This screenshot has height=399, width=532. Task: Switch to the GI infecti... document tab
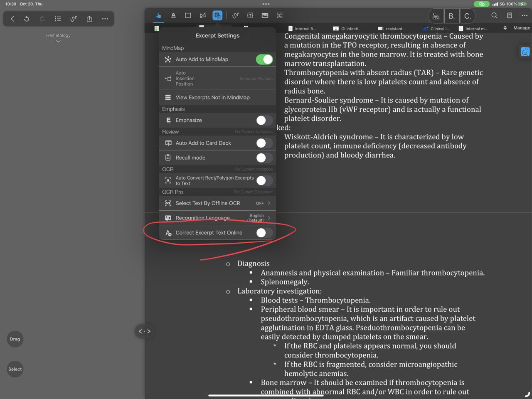pos(347,29)
